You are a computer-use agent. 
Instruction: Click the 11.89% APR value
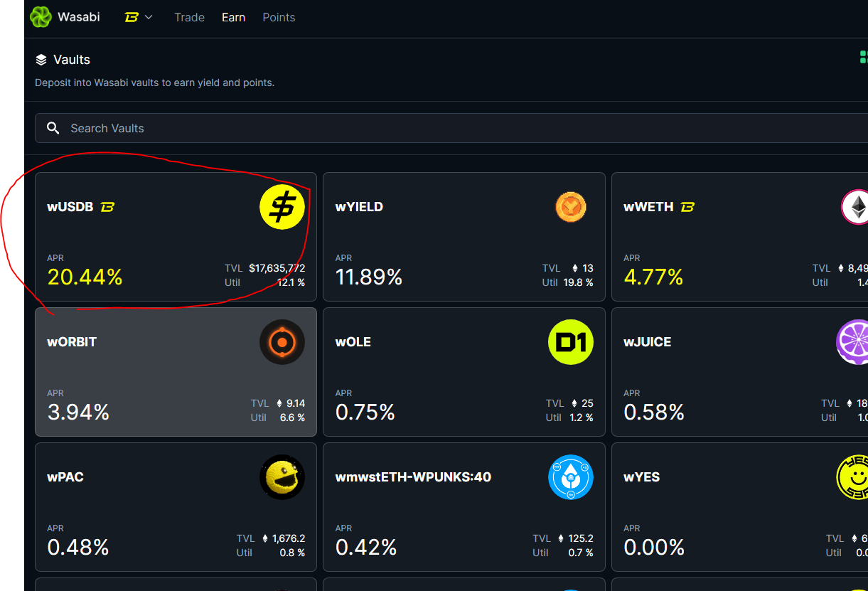click(369, 277)
